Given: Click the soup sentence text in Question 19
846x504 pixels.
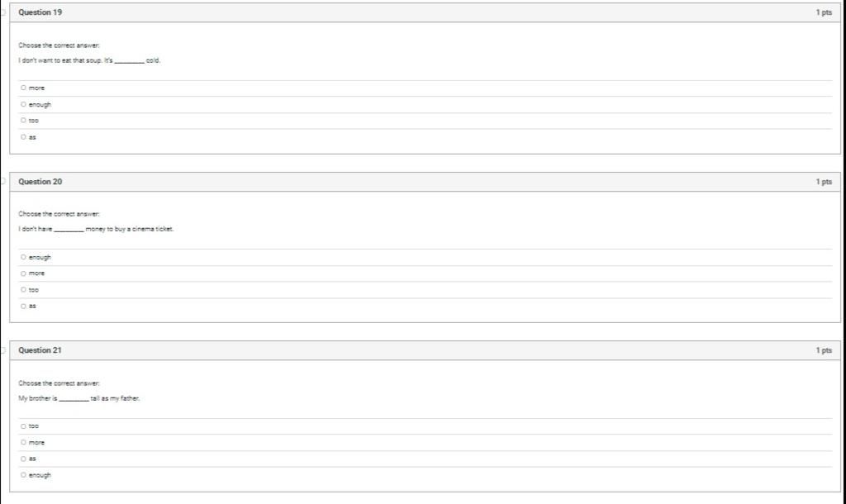Looking at the screenshot, I should (89, 60).
